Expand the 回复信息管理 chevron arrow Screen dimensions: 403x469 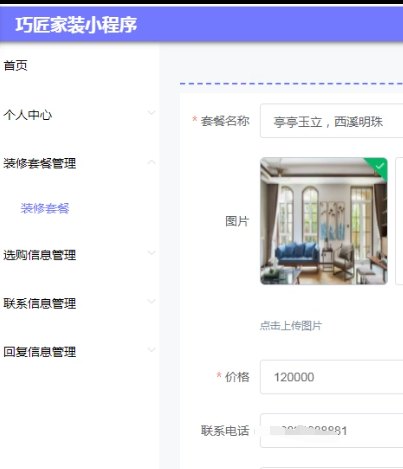click(152, 350)
